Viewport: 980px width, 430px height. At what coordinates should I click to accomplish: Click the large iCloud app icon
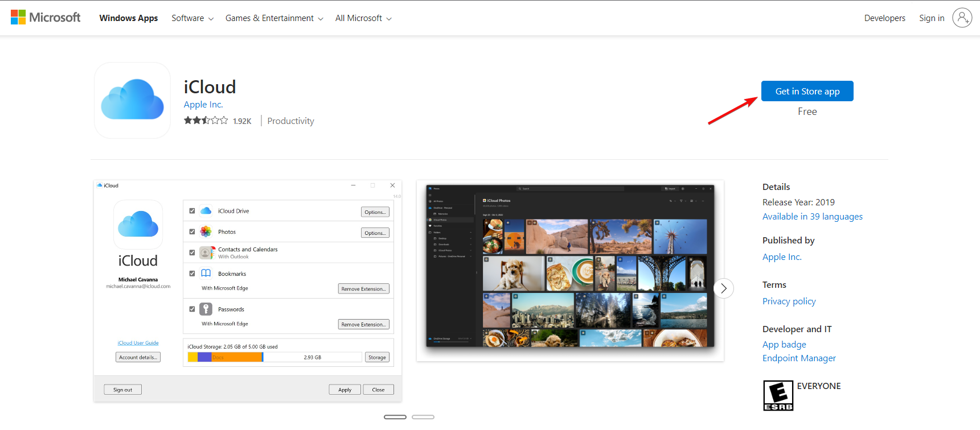tap(132, 100)
